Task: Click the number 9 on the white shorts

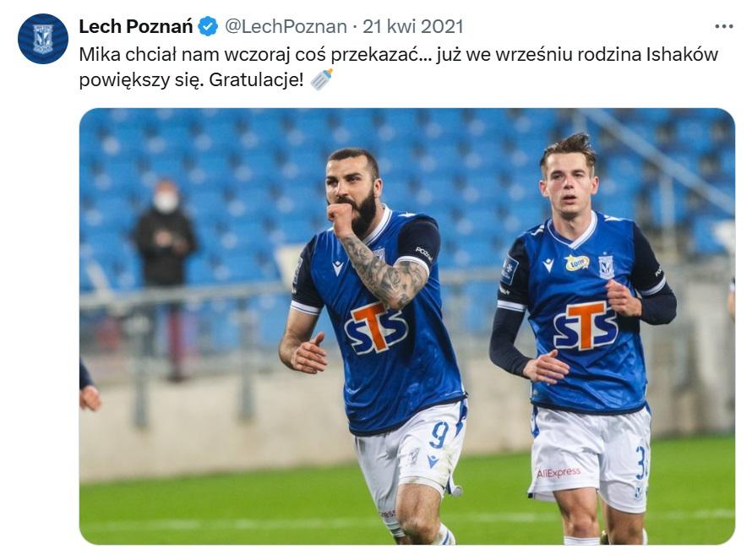Action: (x=439, y=435)
